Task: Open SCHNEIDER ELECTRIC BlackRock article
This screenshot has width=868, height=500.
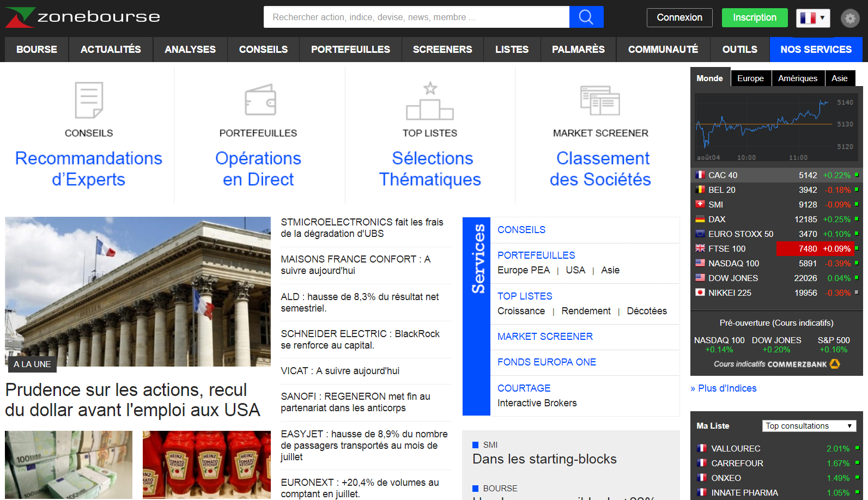Action: [360, 339]
